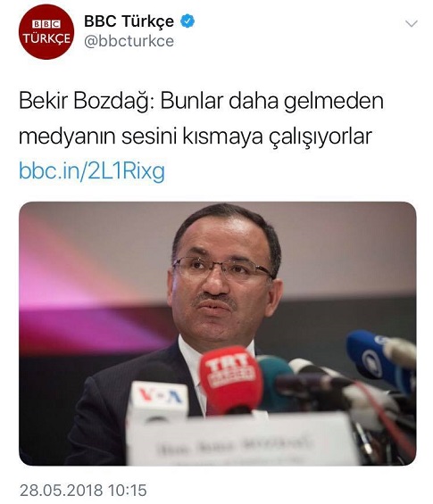
Task: Click the TÜRKÇE word inside avatar
Action: [46, 38]
